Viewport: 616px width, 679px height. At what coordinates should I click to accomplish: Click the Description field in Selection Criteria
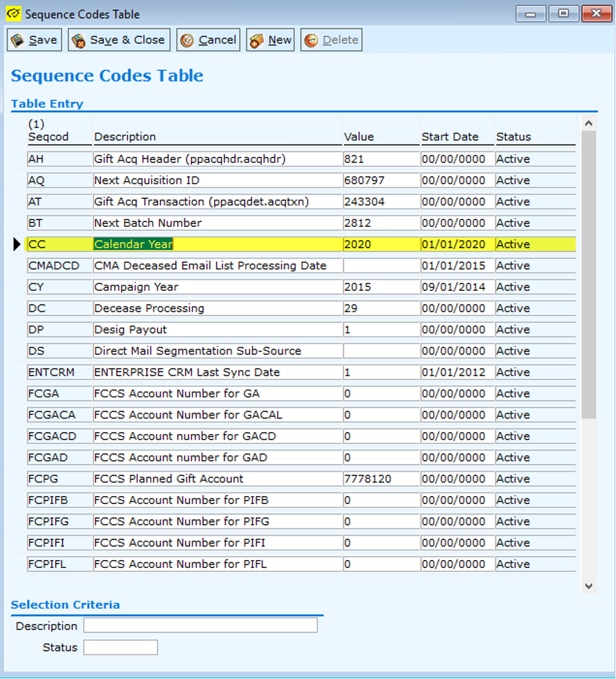pos(200,625)
